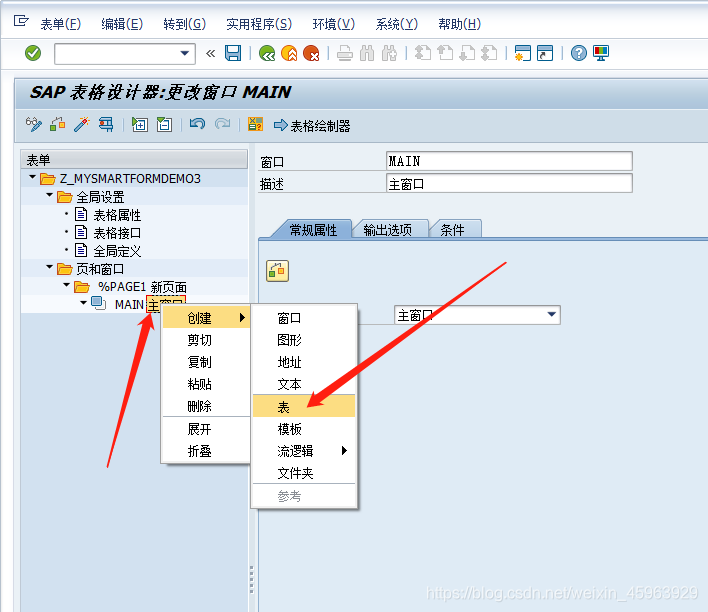
Task: Click the Next Page icon
Action: 467,53
